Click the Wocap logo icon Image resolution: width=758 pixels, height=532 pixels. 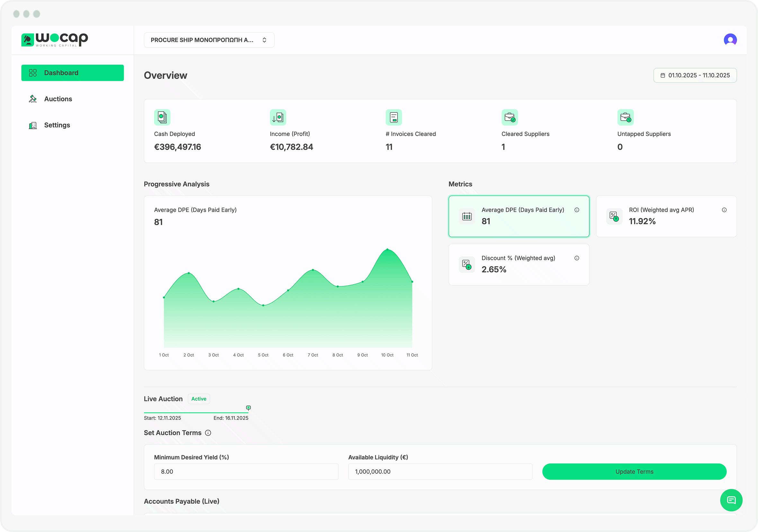[28, 40]
